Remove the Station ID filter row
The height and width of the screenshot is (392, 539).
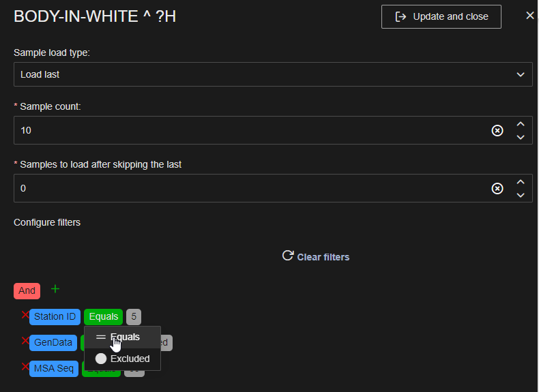[x=25, y=315]
